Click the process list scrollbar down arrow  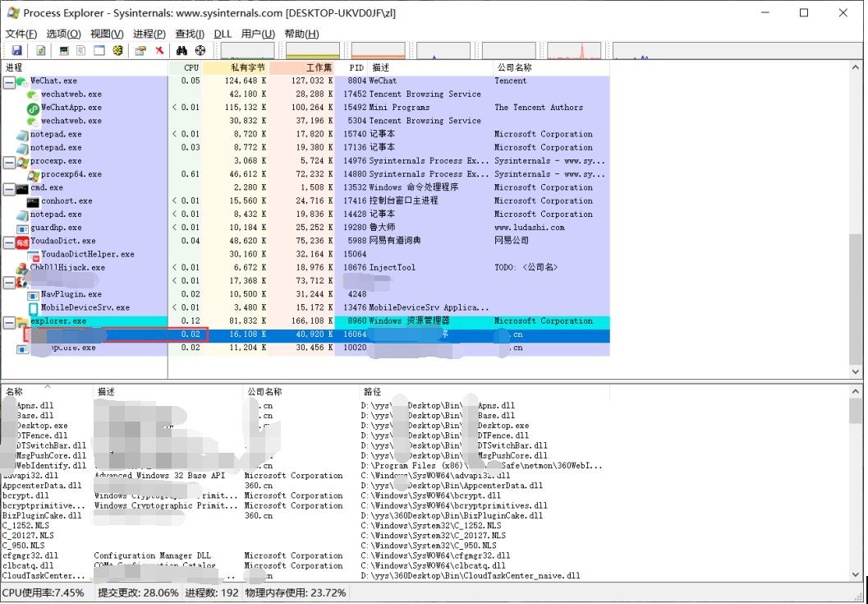tap(856, 371)
